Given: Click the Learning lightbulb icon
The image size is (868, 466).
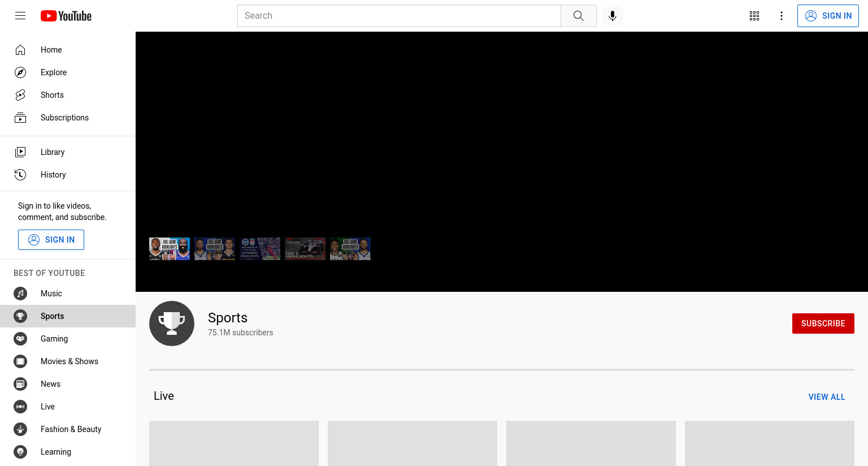Looking at the screenshot, I should (20, 452).
